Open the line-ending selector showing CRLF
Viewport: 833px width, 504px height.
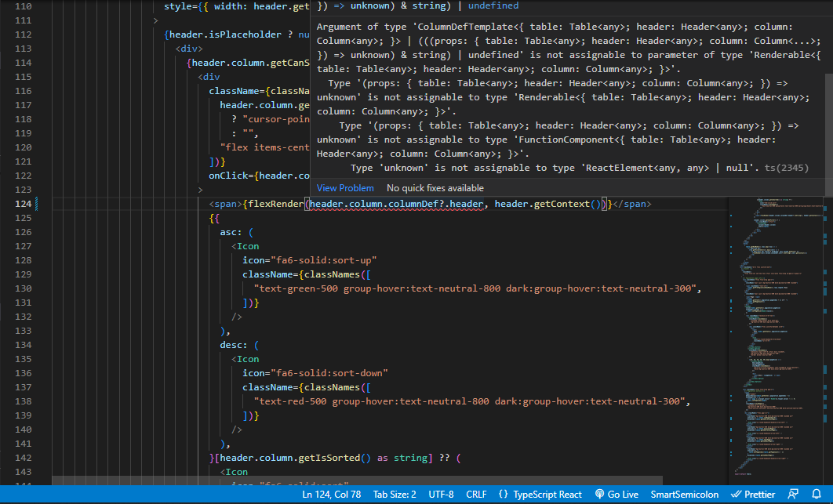476,494
